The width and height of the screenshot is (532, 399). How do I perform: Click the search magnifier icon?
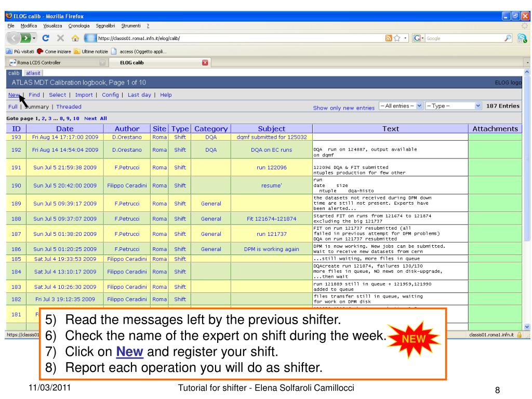pos(508,38)
